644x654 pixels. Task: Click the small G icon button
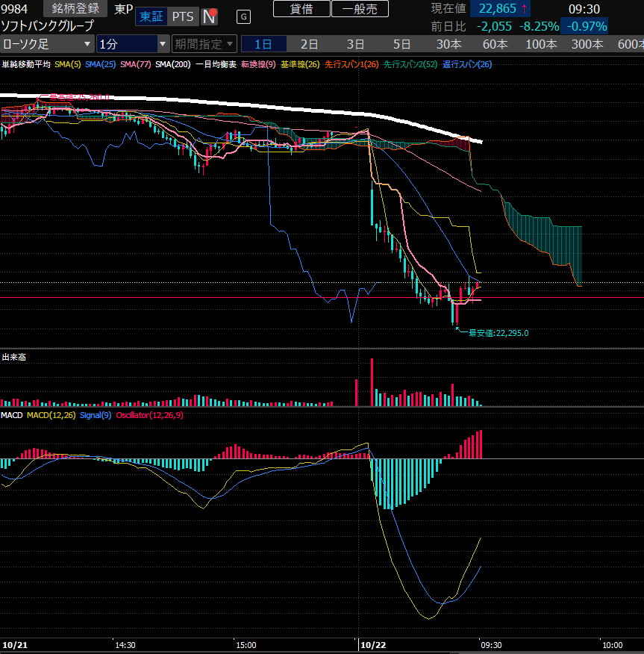pyautogui.click(x=243, y=16)
